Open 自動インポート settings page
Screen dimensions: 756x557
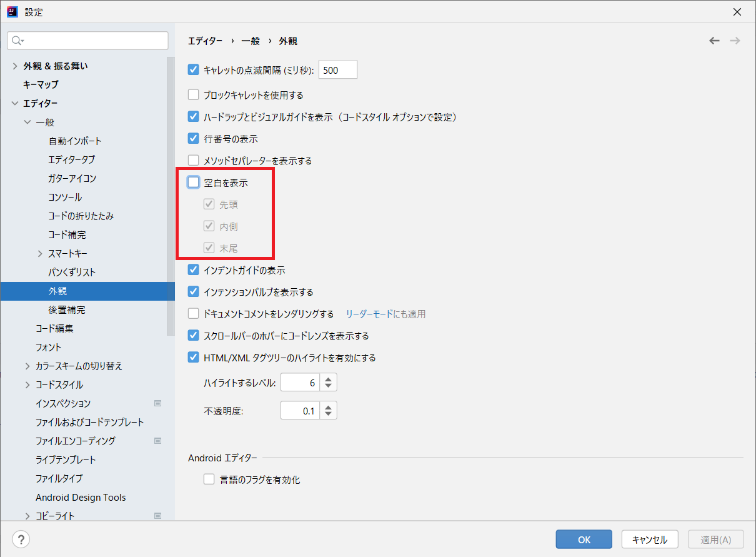click(75, 141)
